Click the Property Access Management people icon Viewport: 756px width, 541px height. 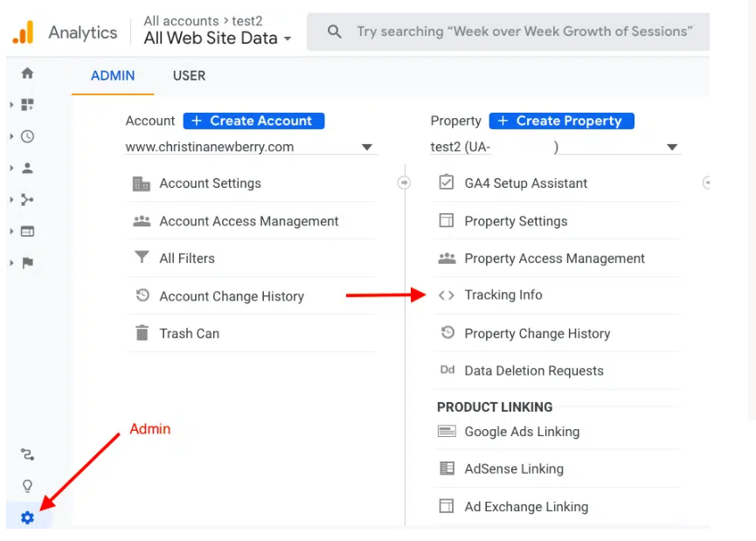[447, 259]
